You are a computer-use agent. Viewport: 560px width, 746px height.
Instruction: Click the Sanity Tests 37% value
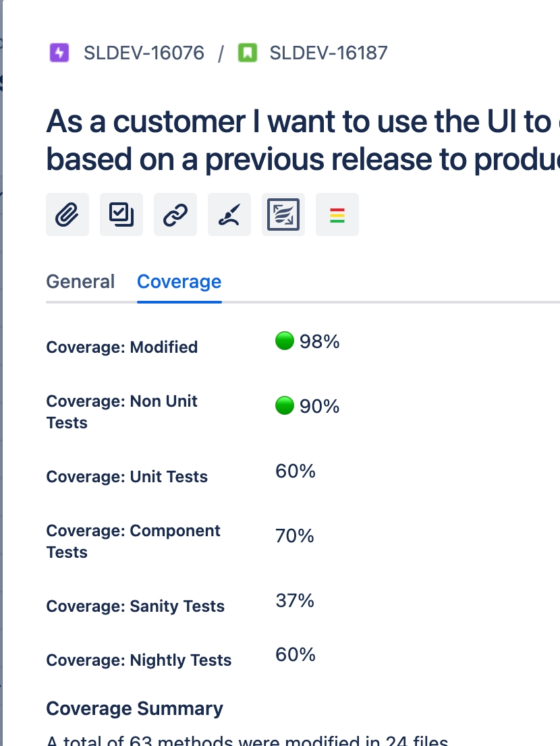pyautogui.click(x=295, y=600)
